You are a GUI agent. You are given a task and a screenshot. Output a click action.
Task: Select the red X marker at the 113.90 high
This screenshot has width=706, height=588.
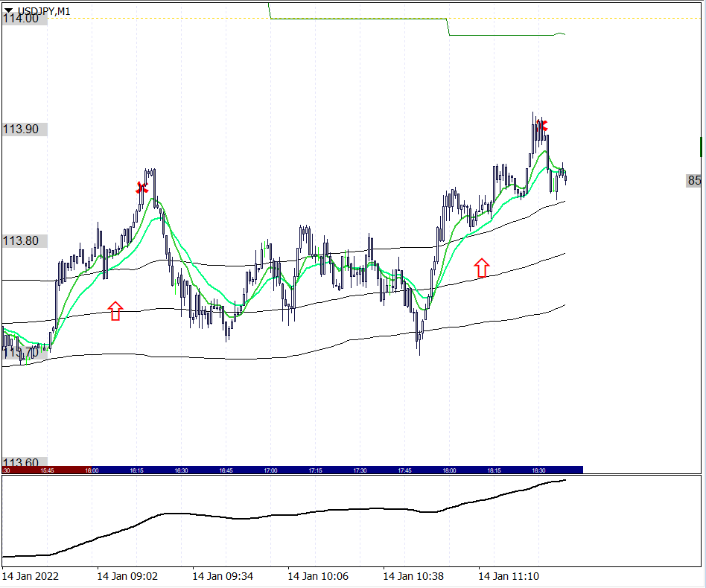click(x=544, y=125)
